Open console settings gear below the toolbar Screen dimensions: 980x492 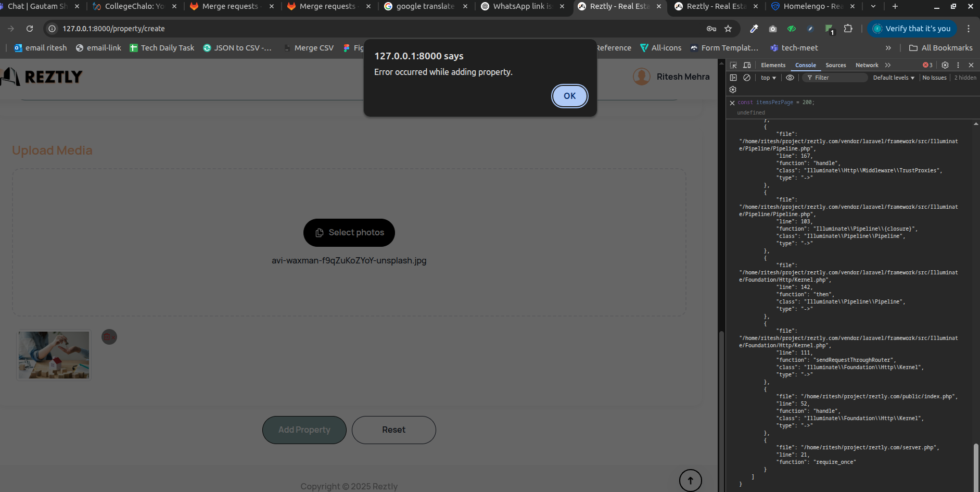click(x=733, y=90)
